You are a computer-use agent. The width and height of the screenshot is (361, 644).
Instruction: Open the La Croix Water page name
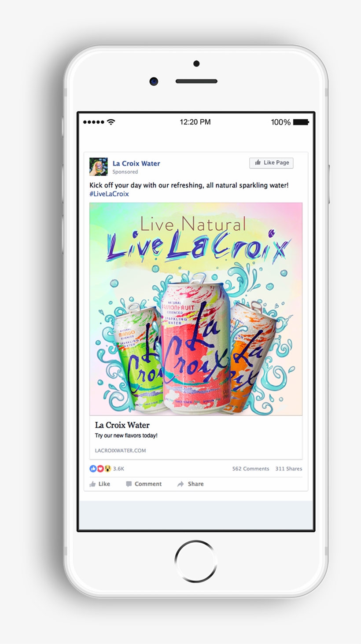coord(136,163)
